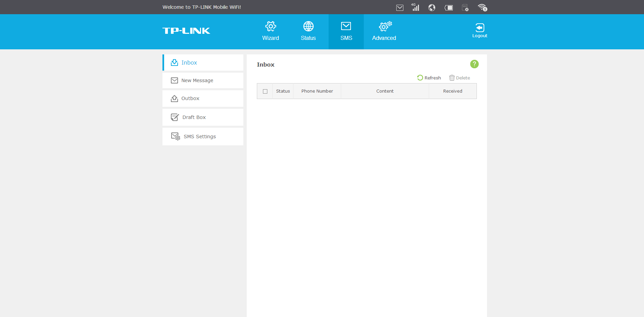Viewport: 644px width, 317px height.
Task: Toggle the select-all checkbox in Inbox table
Action: 265,91
